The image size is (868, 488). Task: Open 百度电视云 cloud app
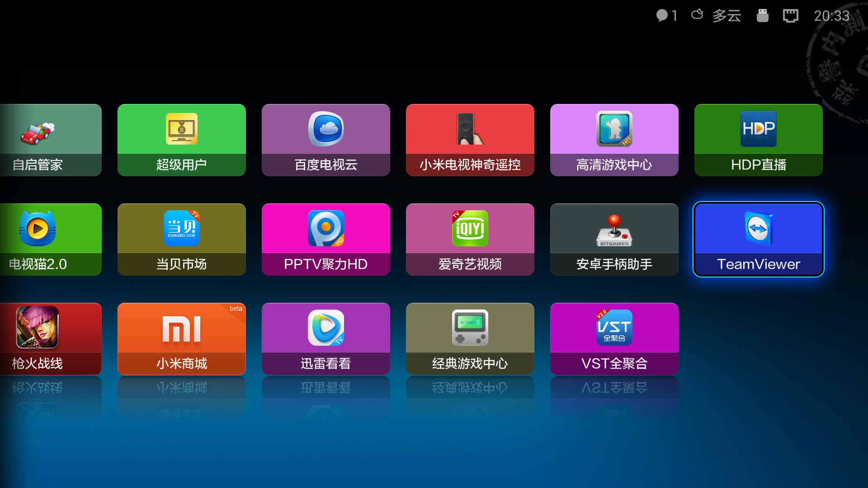point(325,140)
